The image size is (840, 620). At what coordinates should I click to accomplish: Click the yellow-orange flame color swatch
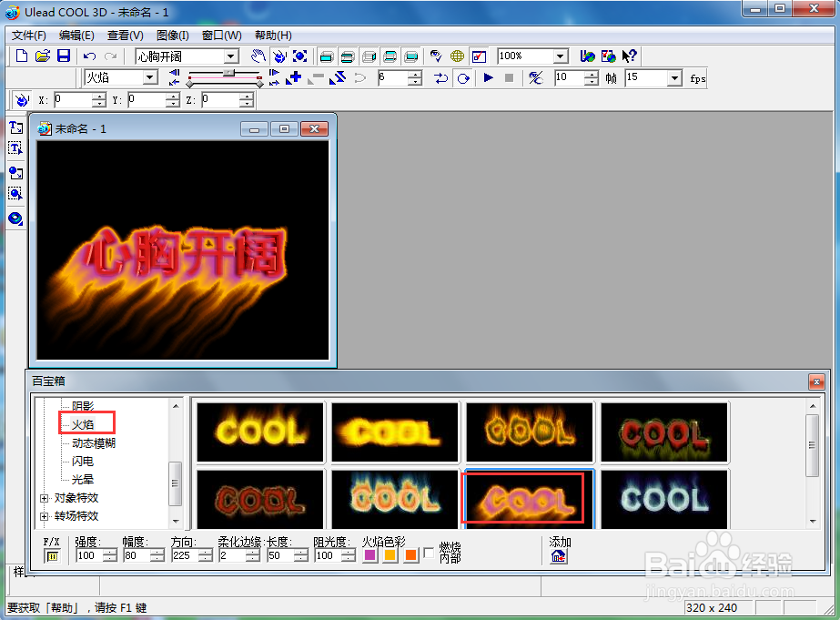(390, 555)
